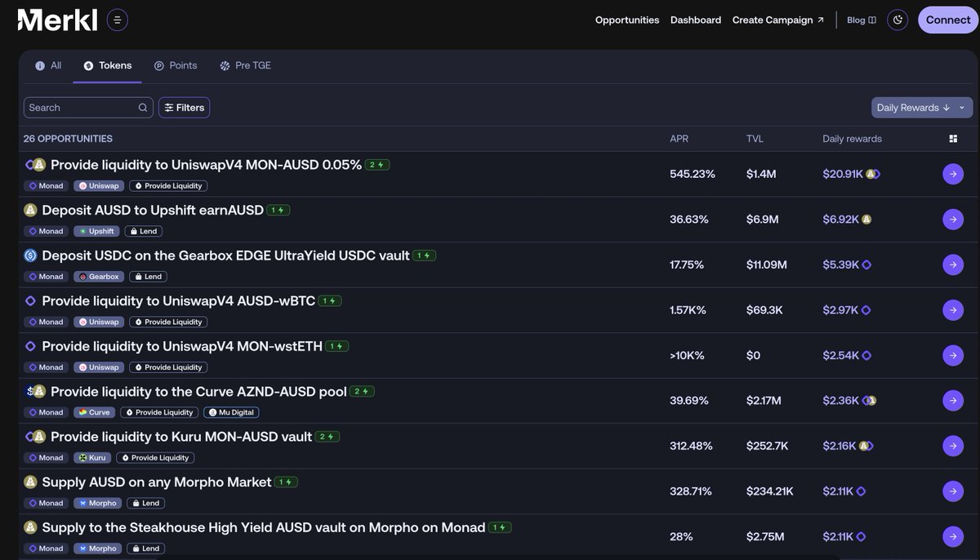This screenshot has height=560, width=980.
Task: Open the Daily Rewards sort dropdown
Action: tap(922, 108)
